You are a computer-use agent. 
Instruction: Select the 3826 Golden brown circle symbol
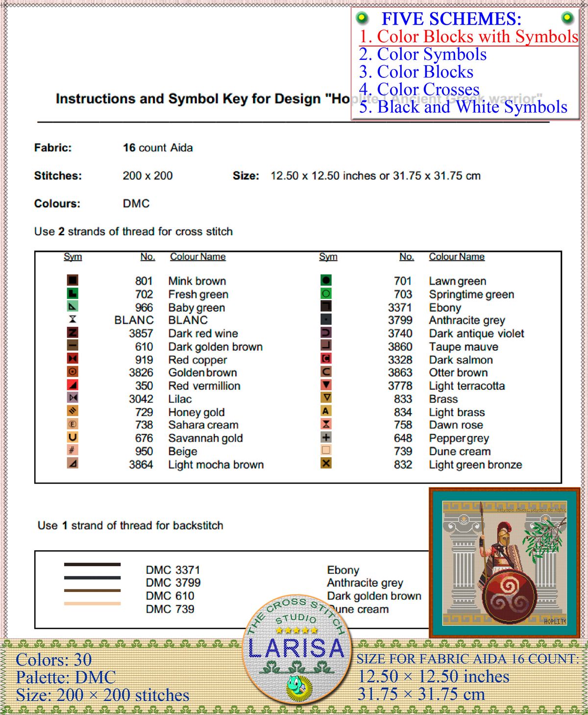tap(73, 372)
